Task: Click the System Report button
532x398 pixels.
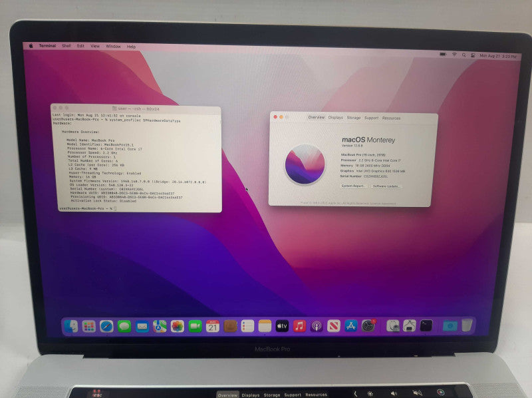Action: (x=353, y=186)
